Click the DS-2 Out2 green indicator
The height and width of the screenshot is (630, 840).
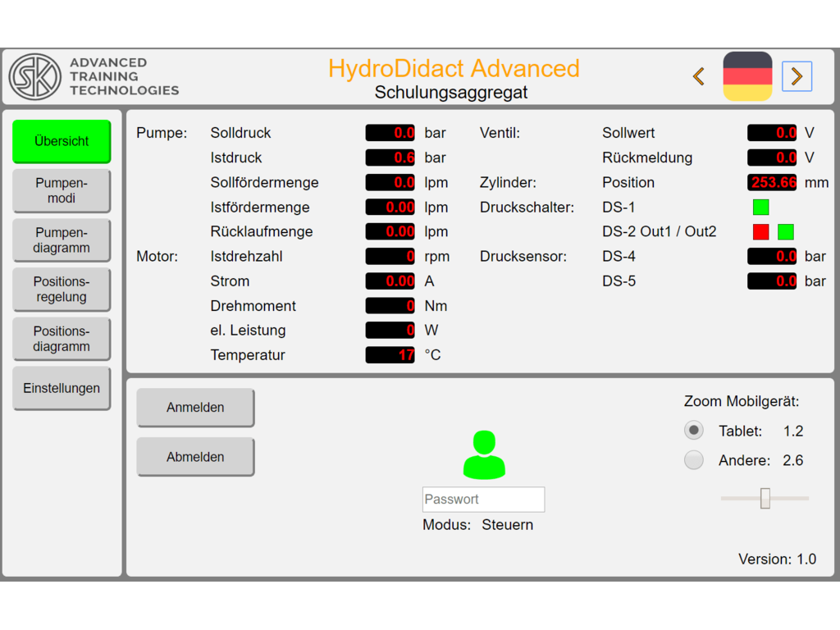click(785, 231)
